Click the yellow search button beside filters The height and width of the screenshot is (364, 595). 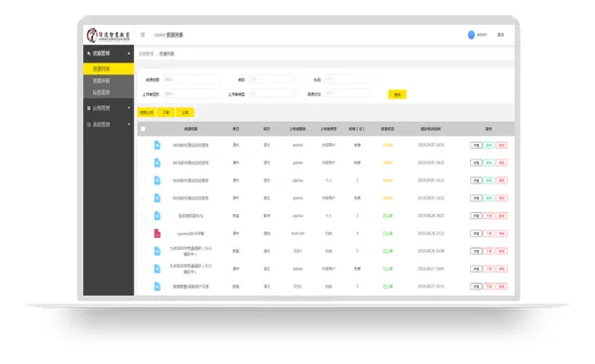(x=397, y=94)
